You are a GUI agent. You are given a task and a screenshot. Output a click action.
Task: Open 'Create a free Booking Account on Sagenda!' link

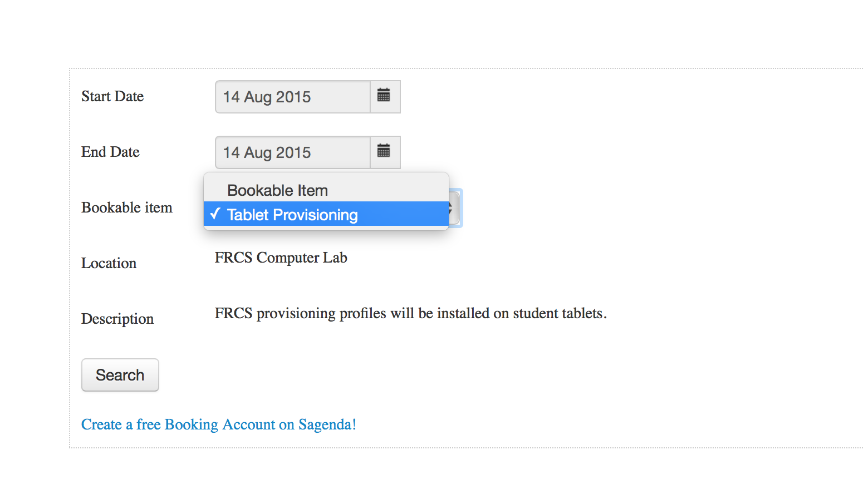click(x=218, y=424)
